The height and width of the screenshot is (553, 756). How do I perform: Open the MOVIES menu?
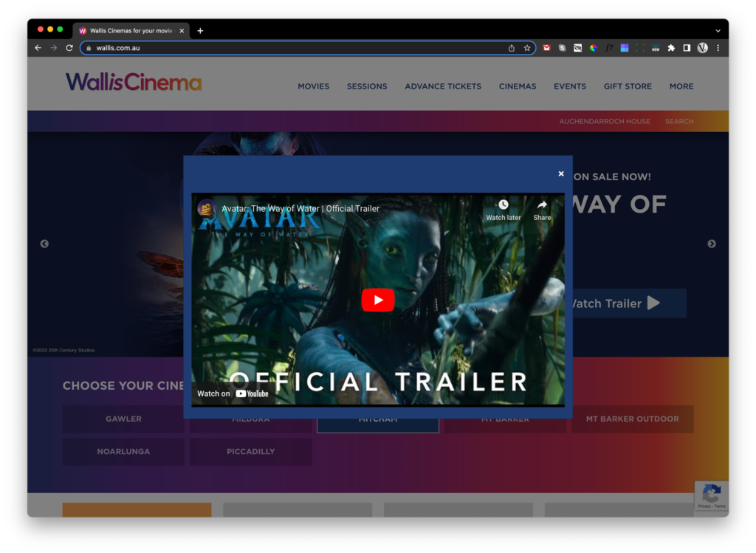(x=313, y=86)
